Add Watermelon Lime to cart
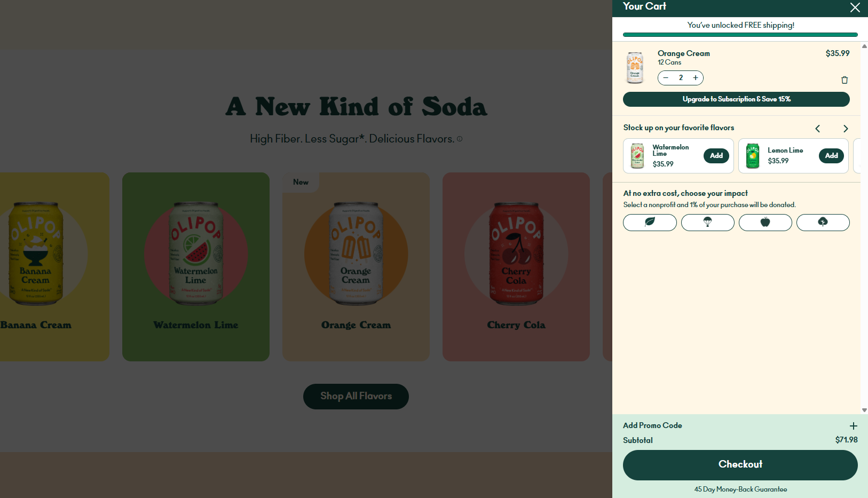 [716, 156]
